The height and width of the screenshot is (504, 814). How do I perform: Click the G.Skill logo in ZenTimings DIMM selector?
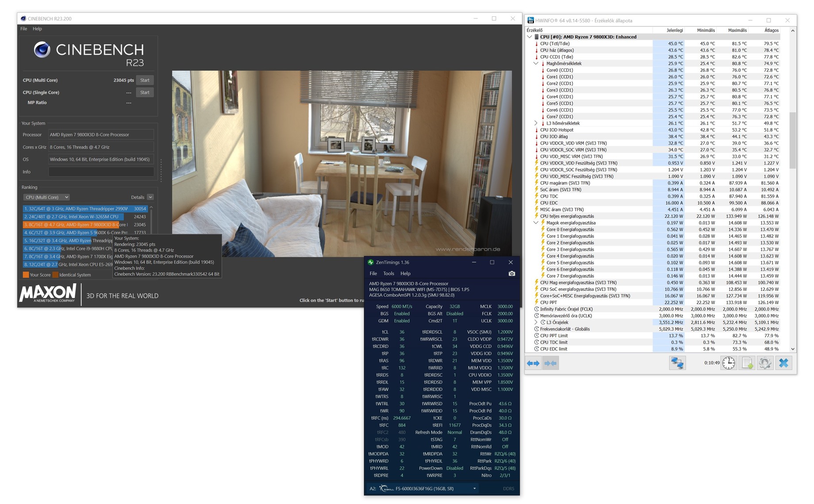coord(387,489)
